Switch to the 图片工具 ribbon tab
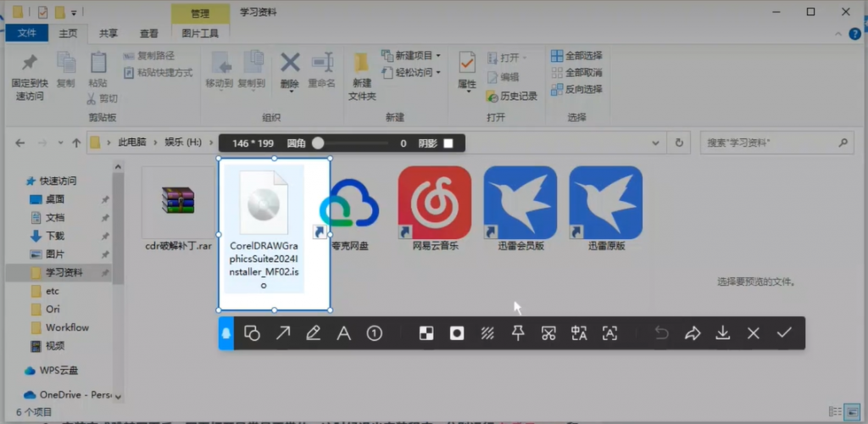Viewport: 868px width, 424px height. click(x=200, y=33)
